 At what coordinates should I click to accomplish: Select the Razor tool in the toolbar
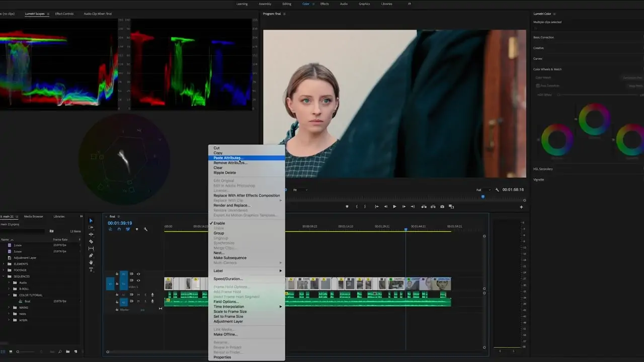91,241
